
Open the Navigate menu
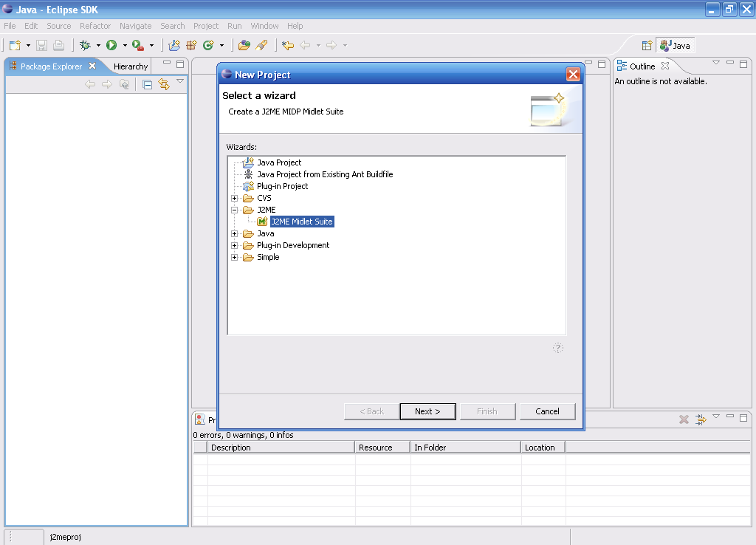point(136,26)
